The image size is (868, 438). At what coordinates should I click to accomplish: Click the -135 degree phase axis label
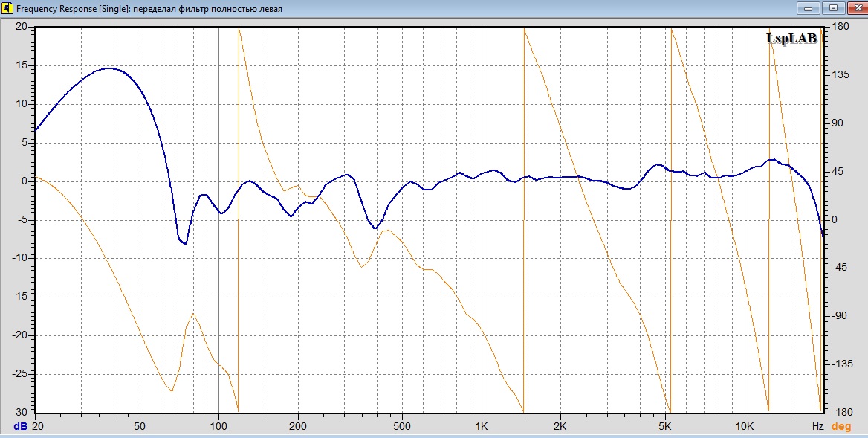click(842, 364)
